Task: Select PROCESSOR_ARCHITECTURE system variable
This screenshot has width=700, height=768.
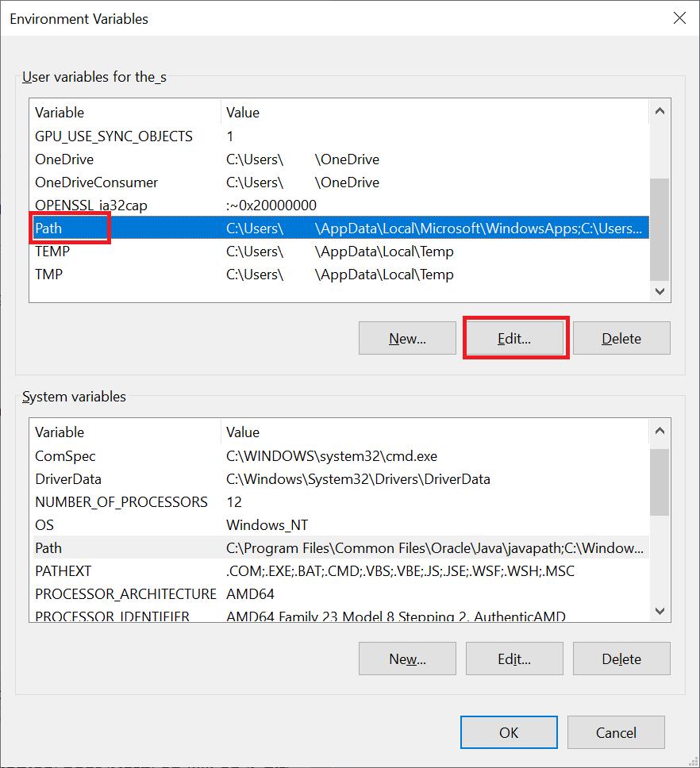Action: [x=341, y=594]
